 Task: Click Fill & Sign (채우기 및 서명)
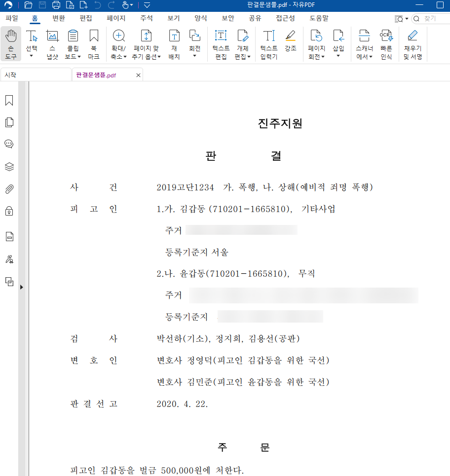(413, 44)
